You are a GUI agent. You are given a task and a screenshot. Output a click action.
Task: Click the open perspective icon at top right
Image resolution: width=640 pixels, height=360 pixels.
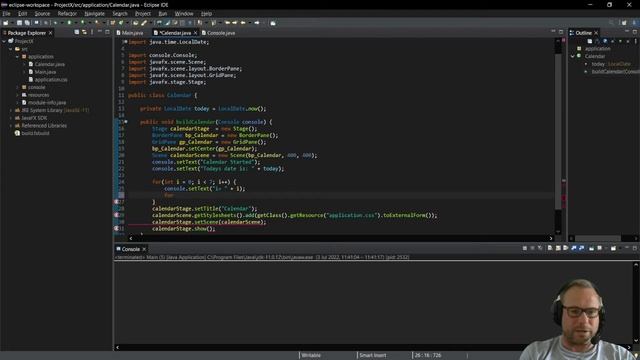point(624,23)
